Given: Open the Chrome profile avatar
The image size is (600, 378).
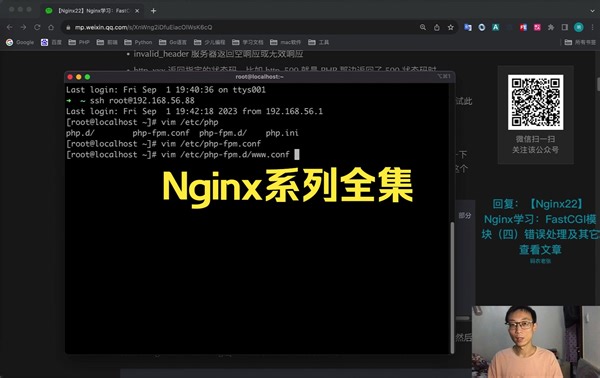Looking at the screenshot, I should tap(579, 27).
